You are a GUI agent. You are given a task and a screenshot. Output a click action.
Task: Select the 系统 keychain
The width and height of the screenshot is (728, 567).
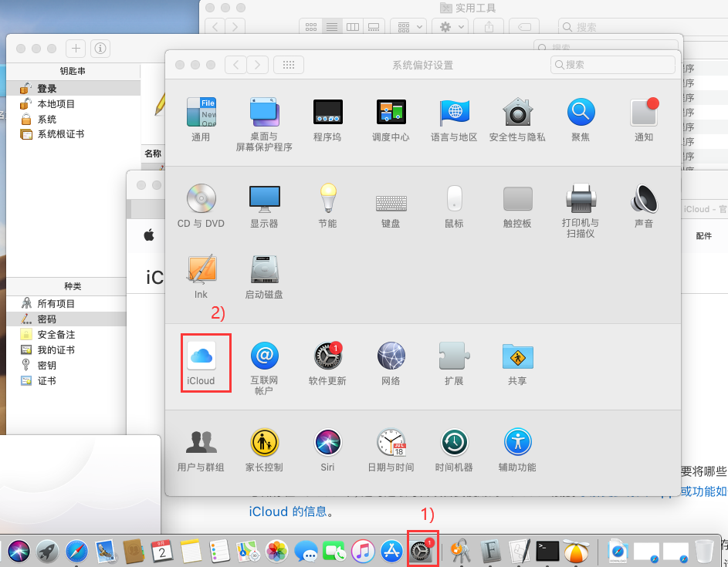point(73,120)
